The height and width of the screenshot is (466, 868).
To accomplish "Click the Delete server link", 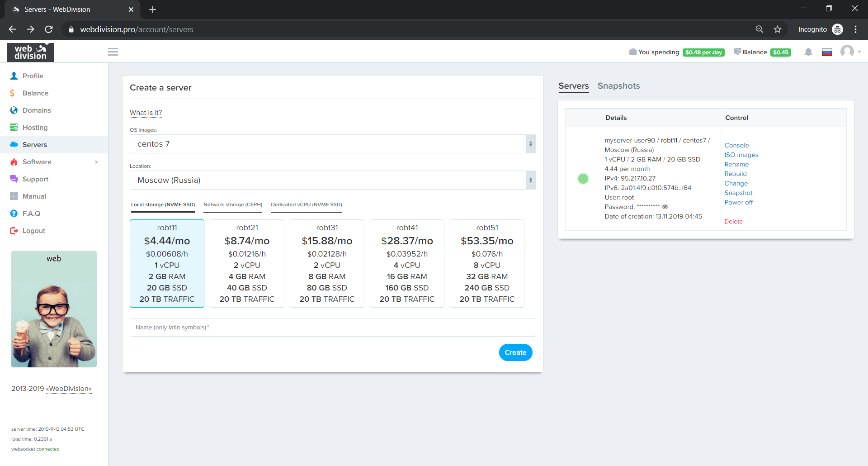I will [733, 221].
